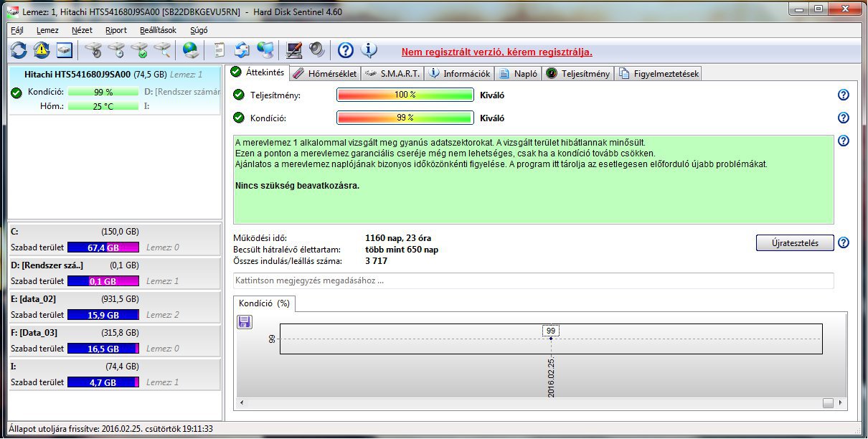Click the speaker sound toolbar icon
Viewport: 868px width, 439px height.
[316, 50]
